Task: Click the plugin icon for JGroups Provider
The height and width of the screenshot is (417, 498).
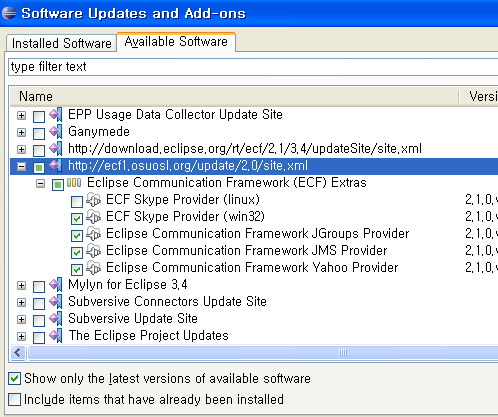Action: pyautogui.click(x=94, y=234)
